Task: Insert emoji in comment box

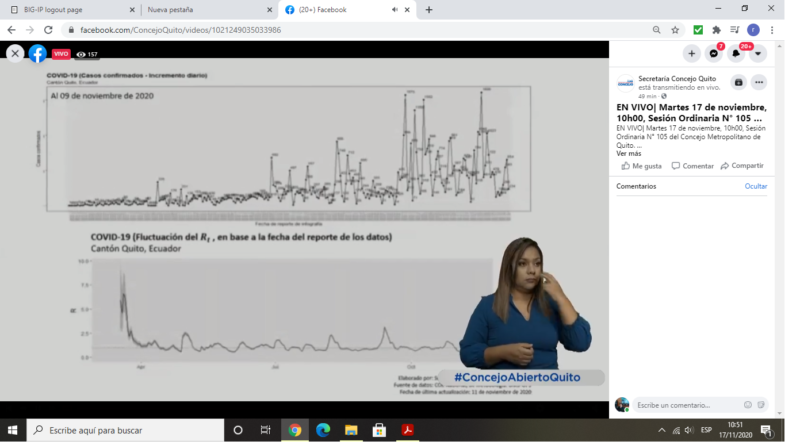Action: [748, 405]
